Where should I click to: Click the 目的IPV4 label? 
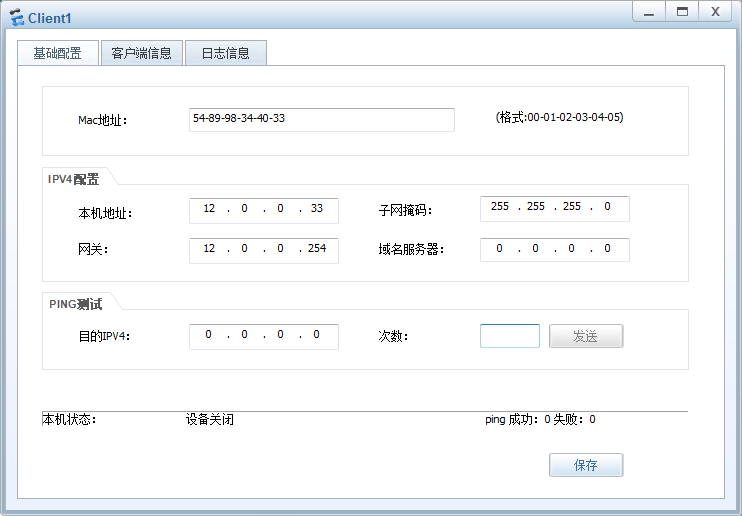pyautogui.click(x=104, y=336)
